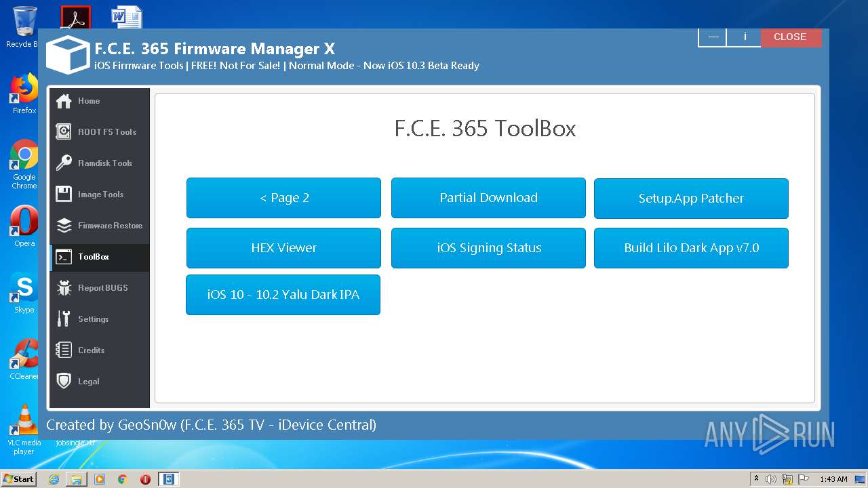Select the Firmware Manager taskbar item
The width and height of the screenshot is (868, 488).
[x=169, y=479]
